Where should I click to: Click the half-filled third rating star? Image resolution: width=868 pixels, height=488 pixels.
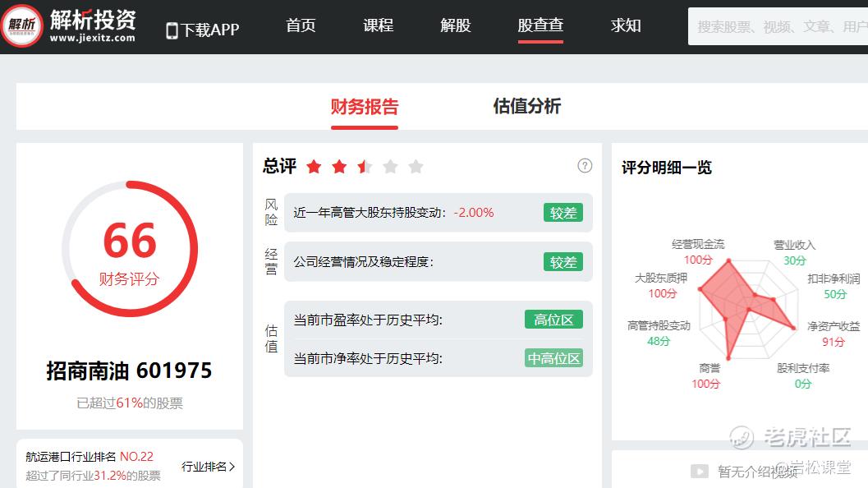[x=365, y=166]
